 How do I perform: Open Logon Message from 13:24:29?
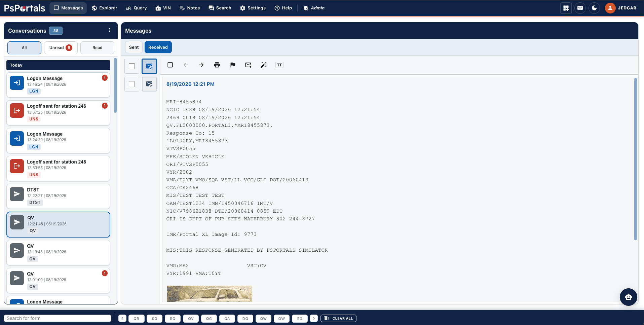(x=58, y=141)
